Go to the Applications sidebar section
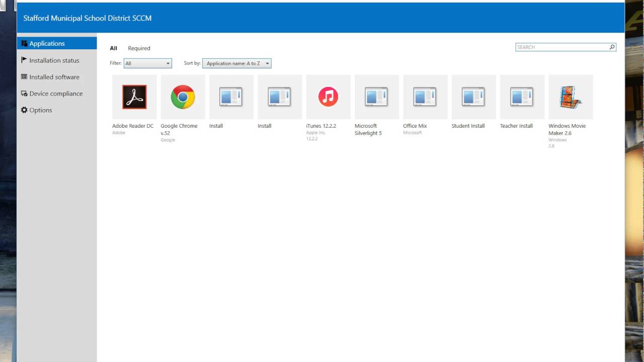 (x=57, y=43)
